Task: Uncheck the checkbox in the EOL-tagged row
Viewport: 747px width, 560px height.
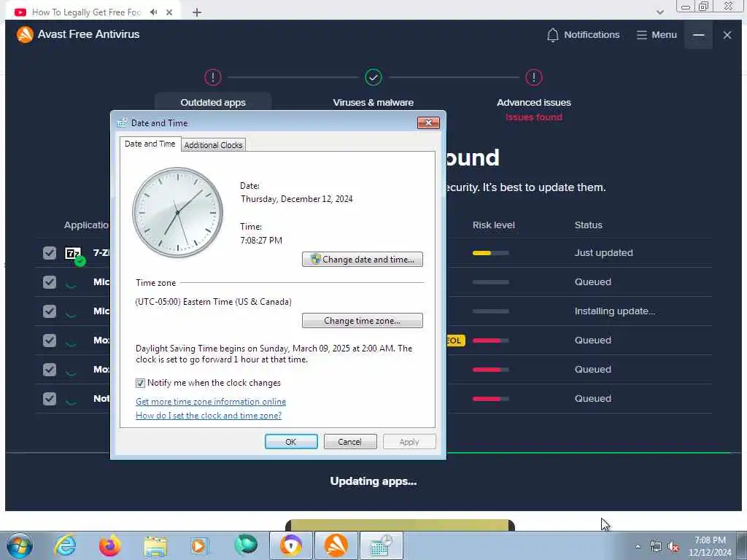Action: click(x=50, y=341)
